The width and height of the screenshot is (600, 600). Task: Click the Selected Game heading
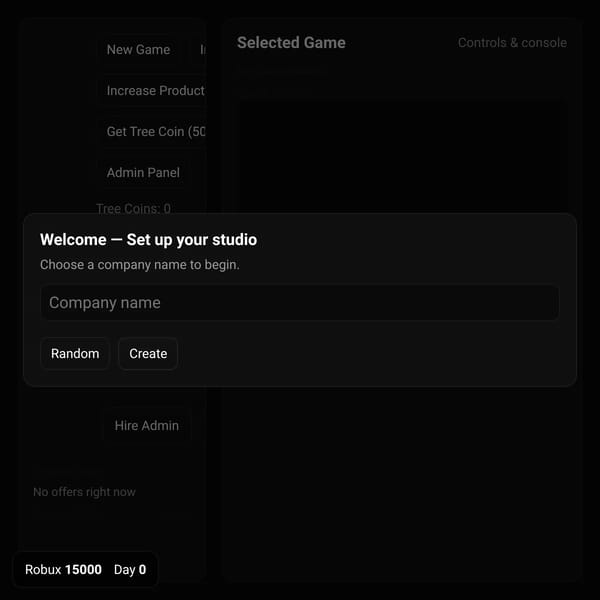[291, 42]
